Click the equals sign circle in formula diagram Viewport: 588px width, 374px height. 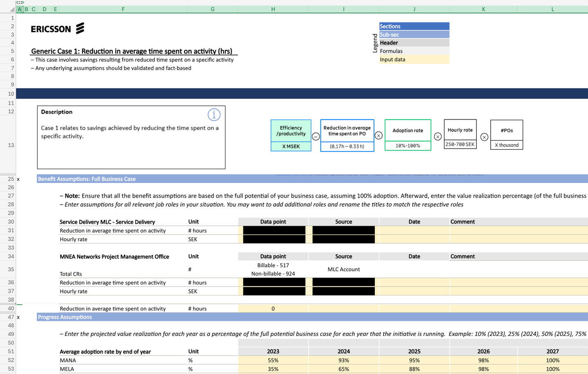coord(316,137)
